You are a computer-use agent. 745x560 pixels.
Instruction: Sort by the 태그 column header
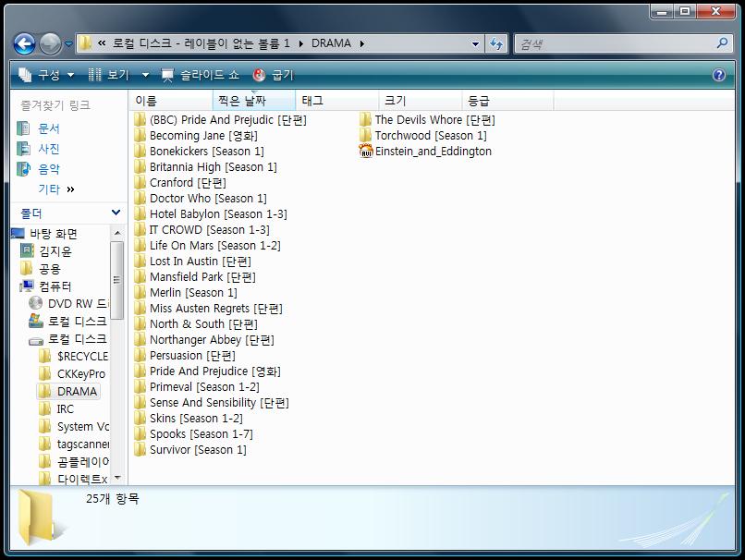point(336,101)
